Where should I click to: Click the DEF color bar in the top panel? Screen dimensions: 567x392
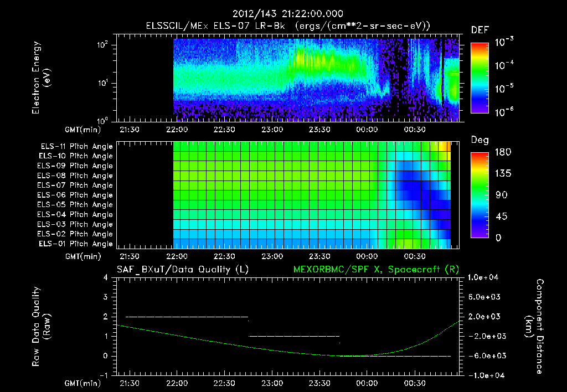tap(480, 78)
